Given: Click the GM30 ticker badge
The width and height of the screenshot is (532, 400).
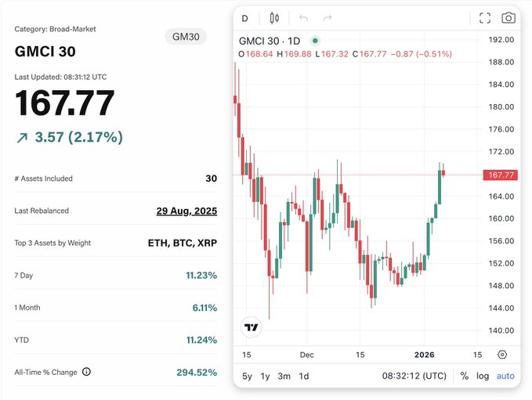Looking at the screenshot, I should pyautogui.click(x=184, y=37).
